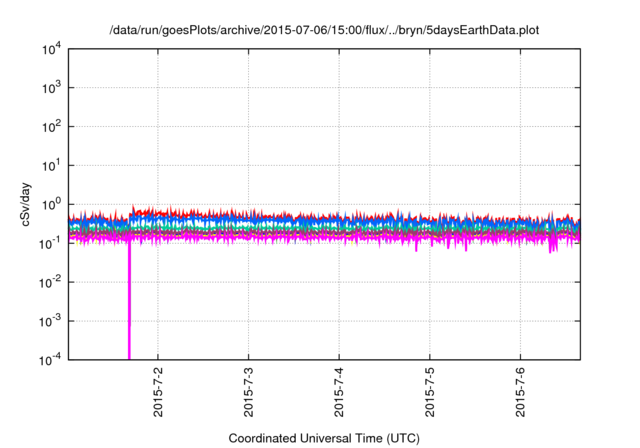
Task: Click the Coordinated Universal Time (UTC) label
Action: click(x=324, y=438)
